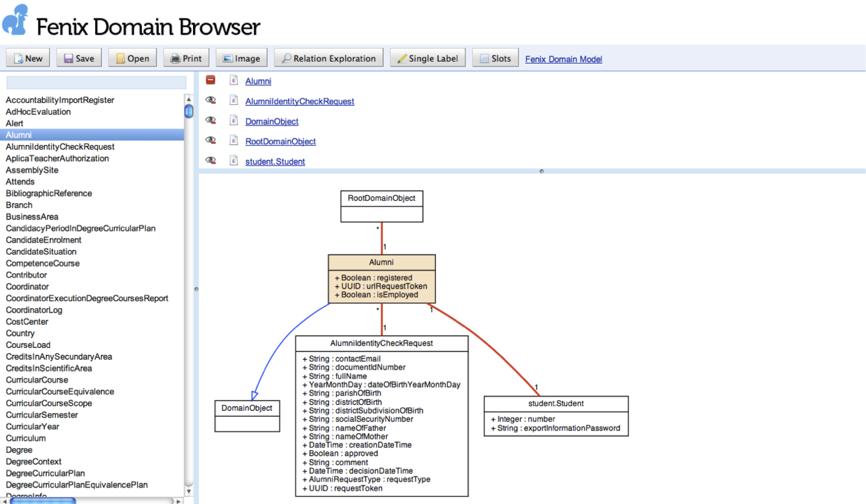Select DegreeCurricularPlanEquivalencePlan list entry

coord(77,485)
